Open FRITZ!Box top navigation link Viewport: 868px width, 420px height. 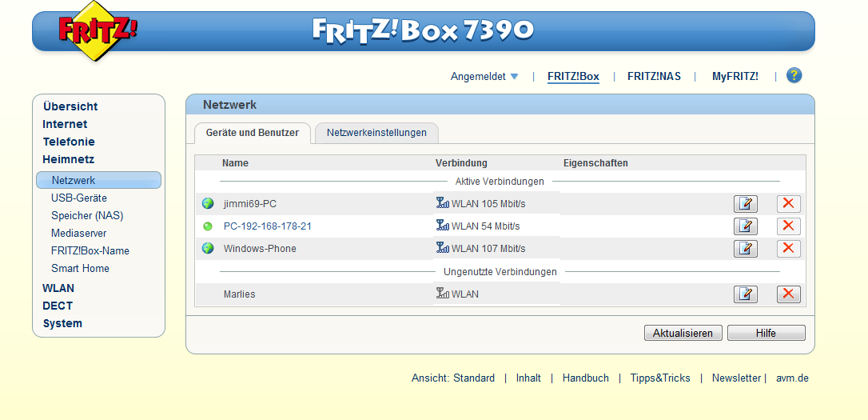coord(573,77)
